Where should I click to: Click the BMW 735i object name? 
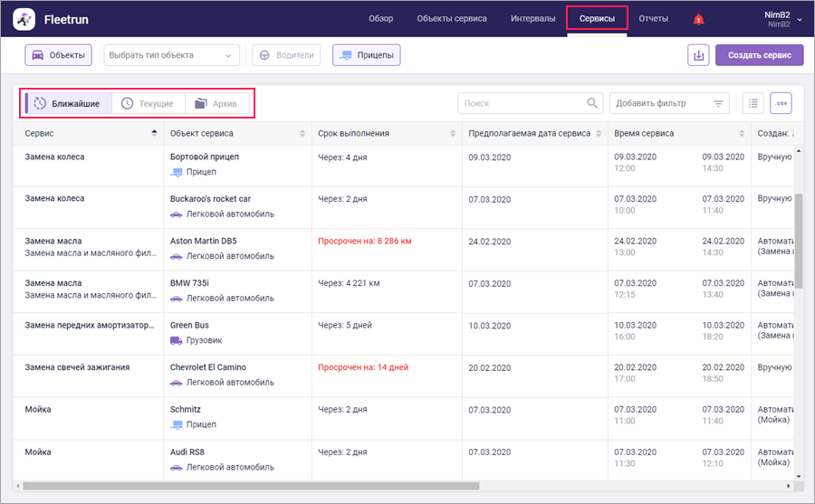189,283
